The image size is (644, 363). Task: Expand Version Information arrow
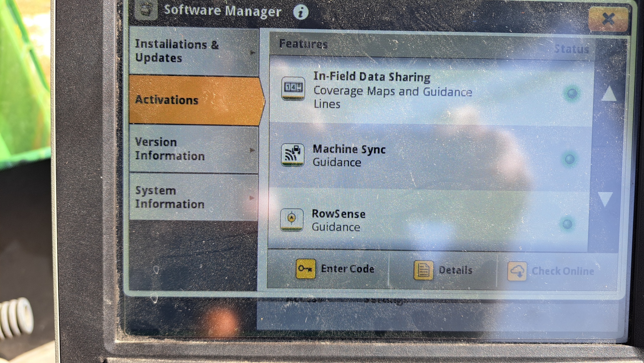coord(252,150)
